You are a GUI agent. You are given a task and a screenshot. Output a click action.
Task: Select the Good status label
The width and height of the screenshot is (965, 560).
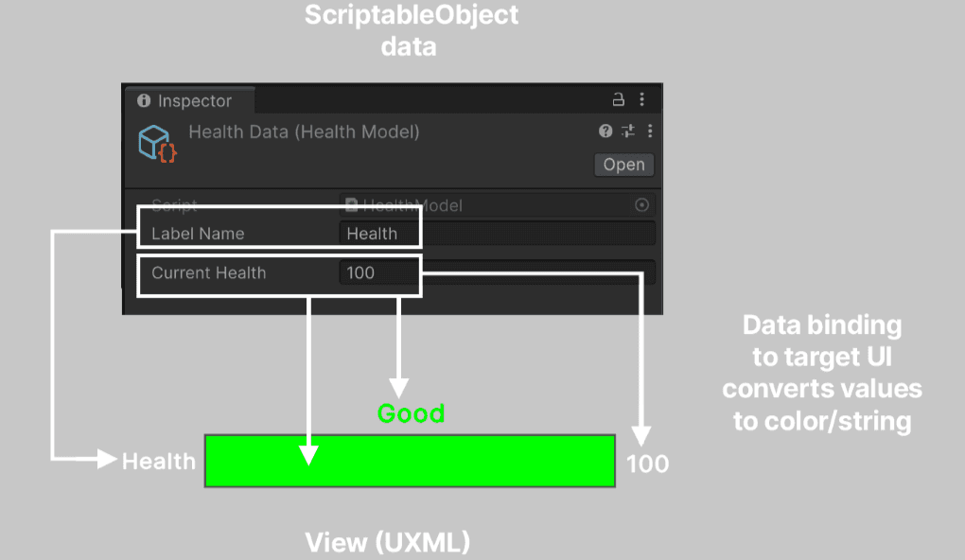(411, 413)
